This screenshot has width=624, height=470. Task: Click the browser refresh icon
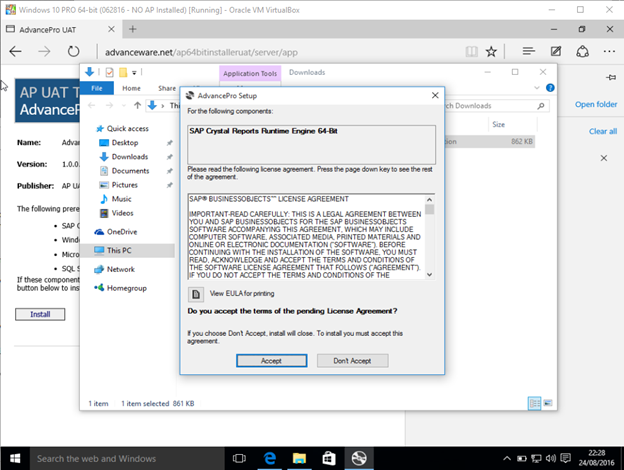pos(74,50)
